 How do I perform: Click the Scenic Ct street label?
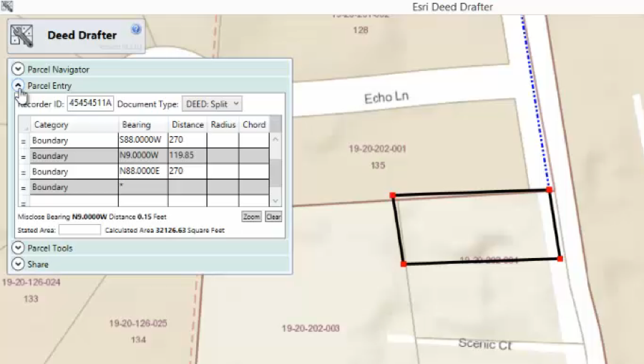485,344
